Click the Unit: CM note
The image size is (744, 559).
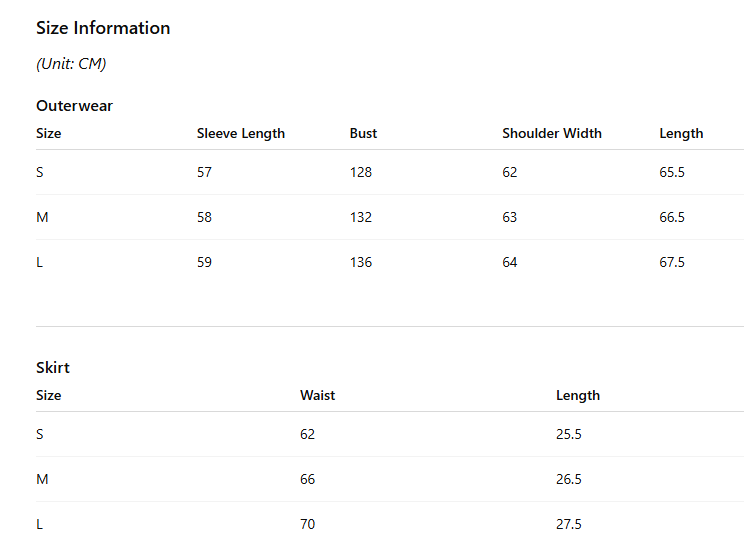point(71,64)
